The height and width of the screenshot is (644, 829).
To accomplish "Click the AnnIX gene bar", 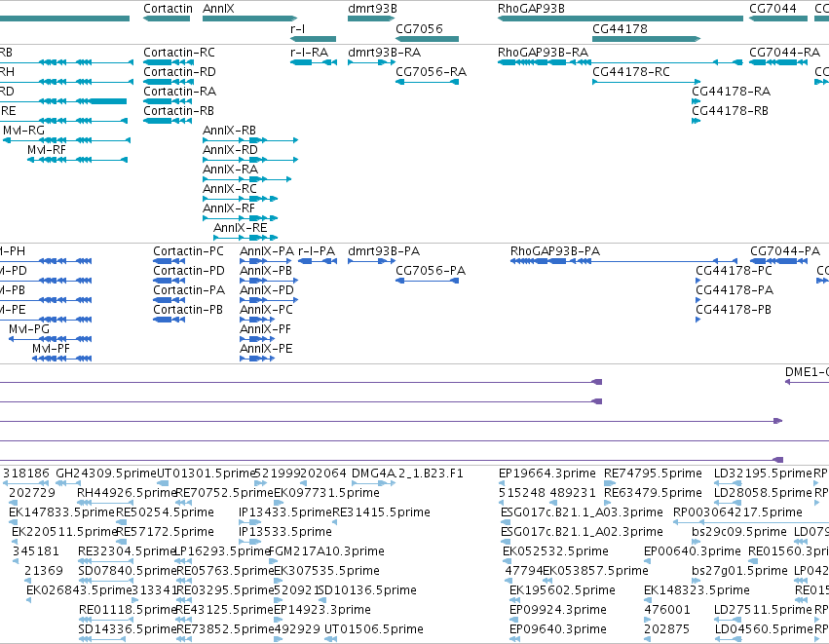I will [x=249, y=19].
